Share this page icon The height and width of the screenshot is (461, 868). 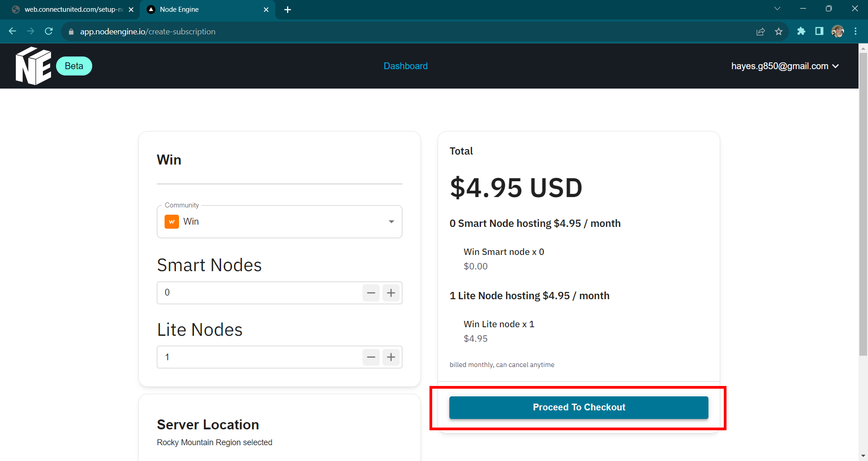click(760, 32)
